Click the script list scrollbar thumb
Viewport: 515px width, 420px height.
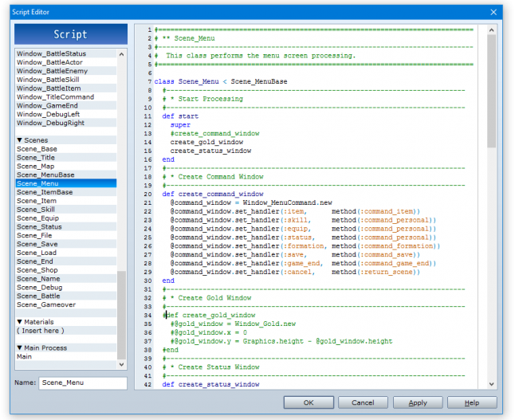(122, 314)
